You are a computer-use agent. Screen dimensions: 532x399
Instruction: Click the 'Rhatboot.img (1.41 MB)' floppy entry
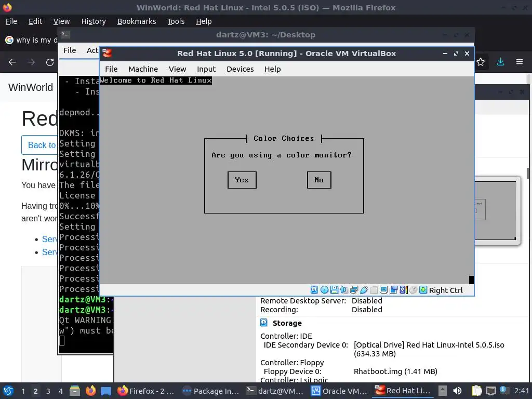pos(395,371)
